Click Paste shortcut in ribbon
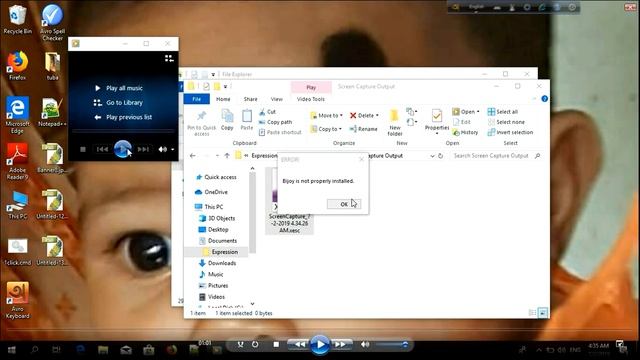The image size is (640, 360). click(280, 132)
